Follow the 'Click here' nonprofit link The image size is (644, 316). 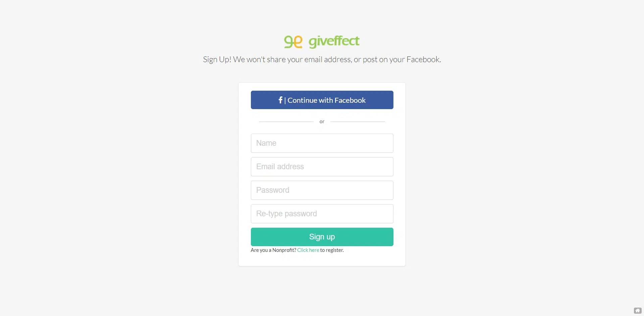point(308,250)
